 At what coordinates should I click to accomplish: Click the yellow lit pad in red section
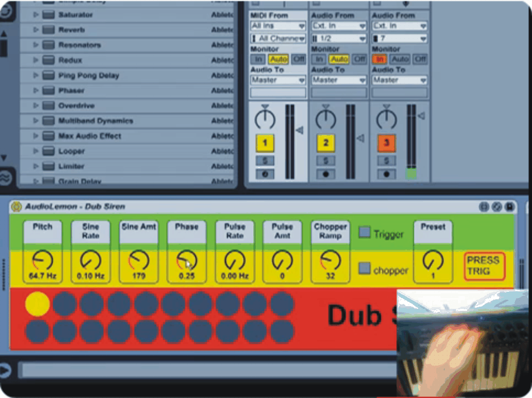click(37, 304)
